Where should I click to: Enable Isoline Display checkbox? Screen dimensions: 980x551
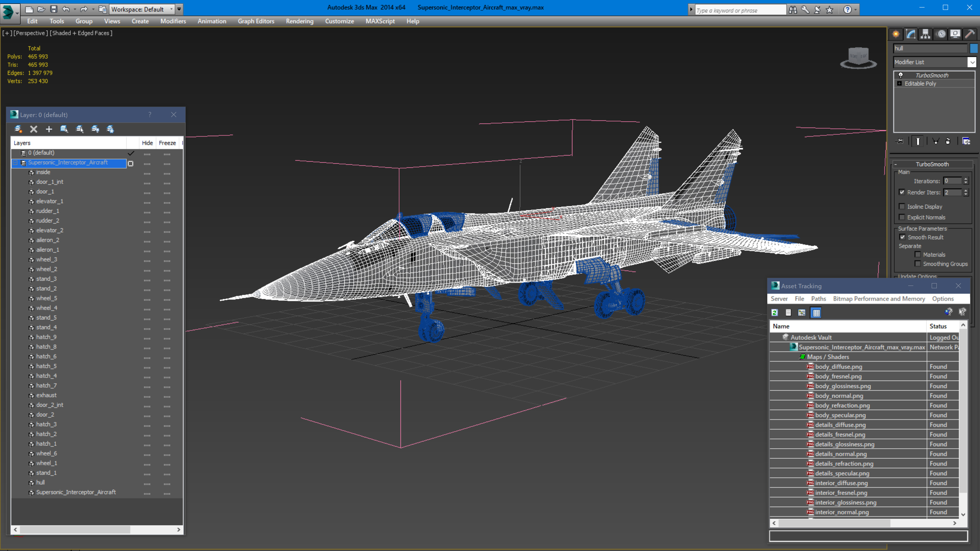[902, 206]
